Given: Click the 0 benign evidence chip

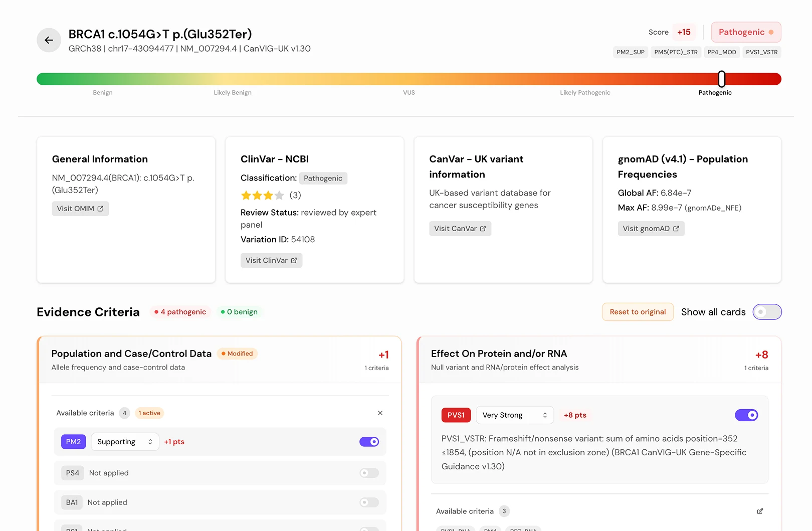Looking at the screenshot, I should [239, 312].
